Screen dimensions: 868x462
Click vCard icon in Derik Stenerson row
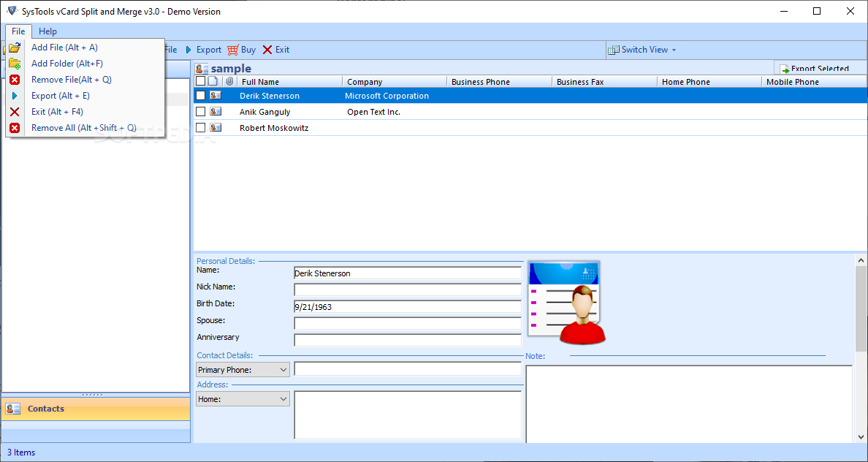[x=216, y=96]
